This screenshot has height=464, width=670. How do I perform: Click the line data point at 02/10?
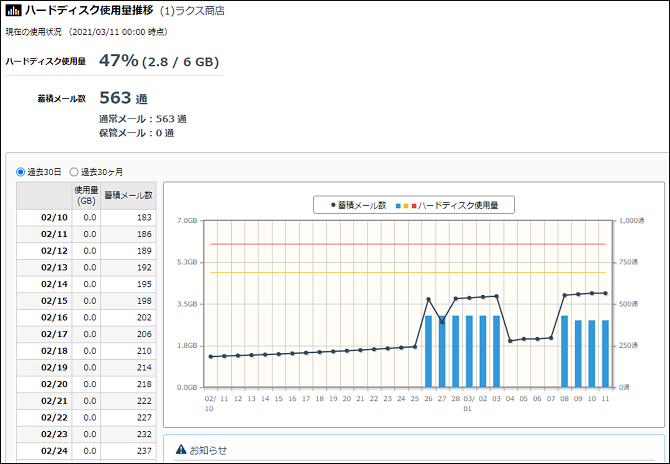210,356
